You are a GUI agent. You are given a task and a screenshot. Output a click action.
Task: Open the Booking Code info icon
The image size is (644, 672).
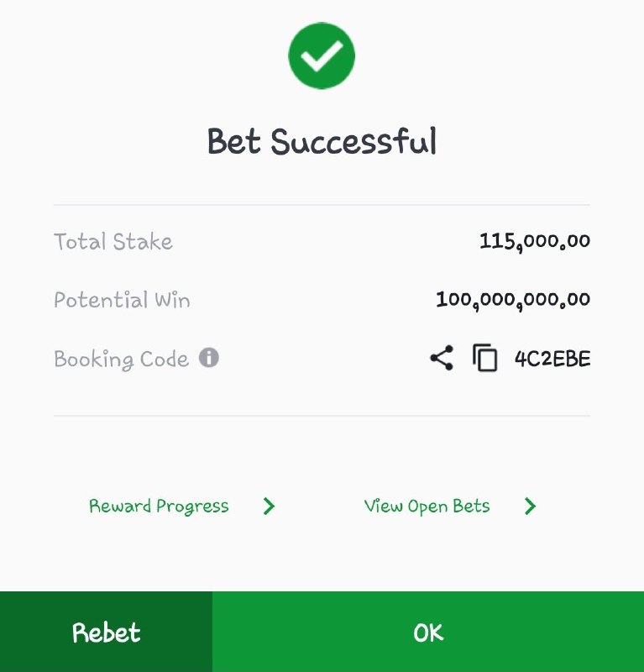pos(209,358)
